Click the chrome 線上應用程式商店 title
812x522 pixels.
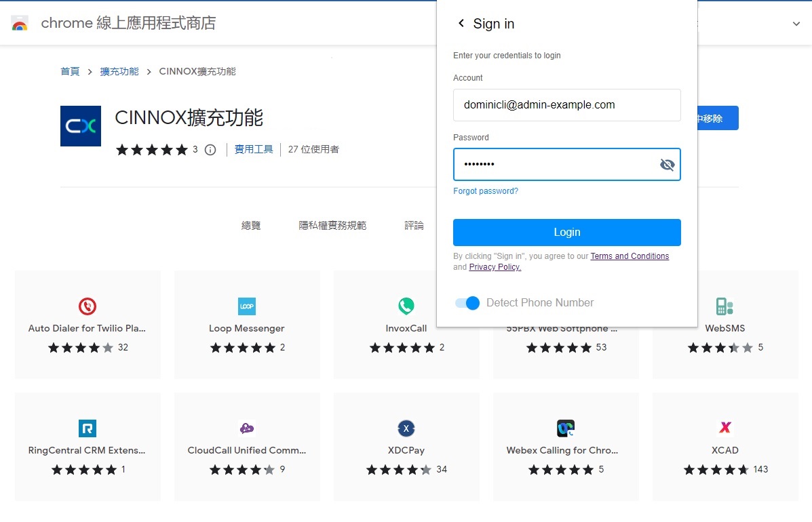click(x=128, y=23)
